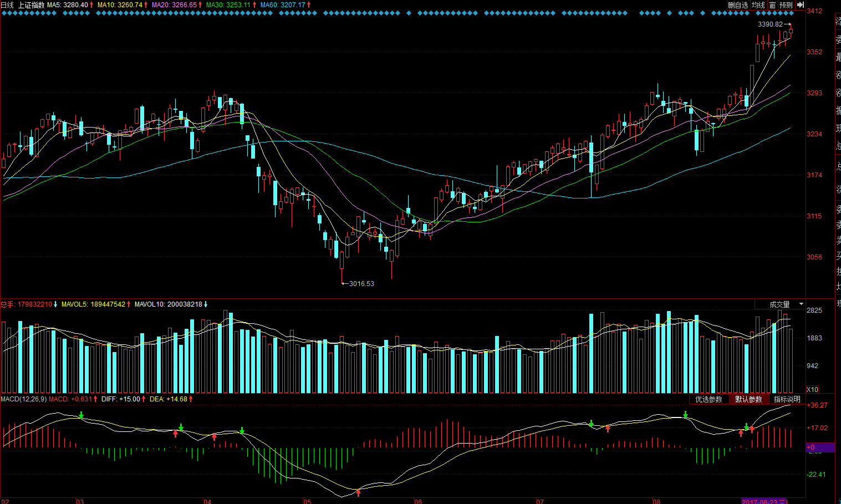Click the MAVOL10: 200038218 label
This screenshot has width=841, height=504.
click(x=169, y=304)
